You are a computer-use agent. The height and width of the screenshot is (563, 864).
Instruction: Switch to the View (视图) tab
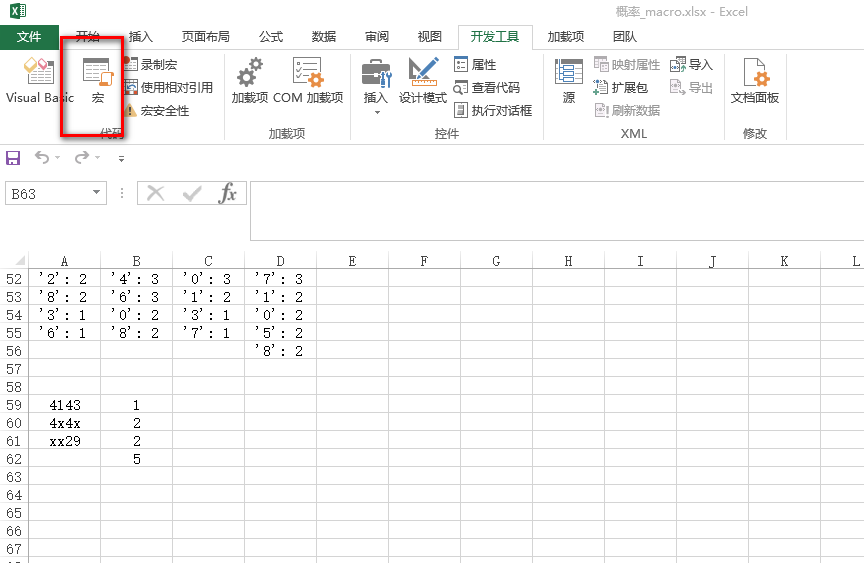[x=429, y=37]
